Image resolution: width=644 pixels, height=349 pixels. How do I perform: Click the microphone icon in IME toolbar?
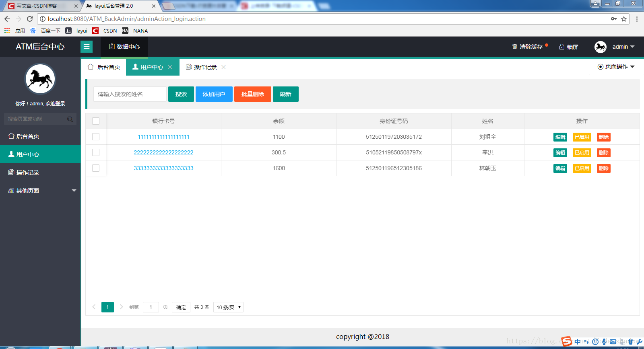click(604, 342)
